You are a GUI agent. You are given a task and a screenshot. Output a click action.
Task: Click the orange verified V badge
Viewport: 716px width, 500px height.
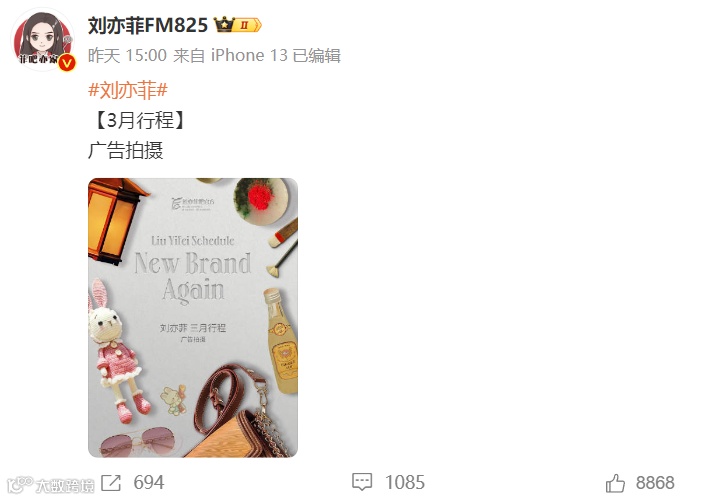pyautogui.click(x=67, y=63)
